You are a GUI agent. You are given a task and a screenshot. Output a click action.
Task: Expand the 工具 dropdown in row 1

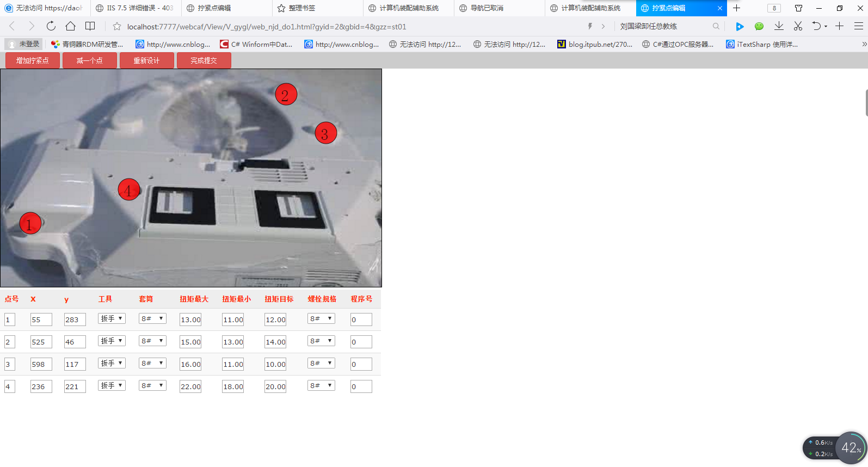(x=112, y=318)
